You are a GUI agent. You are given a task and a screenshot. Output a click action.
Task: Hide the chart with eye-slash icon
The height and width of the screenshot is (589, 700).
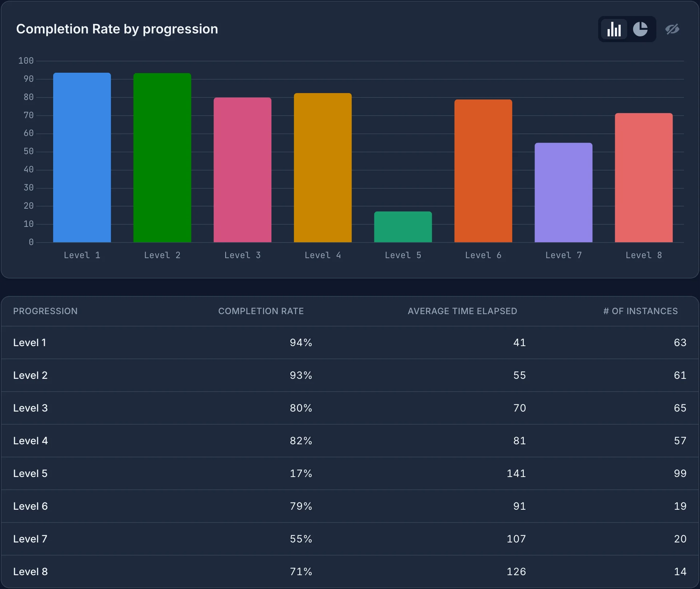coord(672,29)
